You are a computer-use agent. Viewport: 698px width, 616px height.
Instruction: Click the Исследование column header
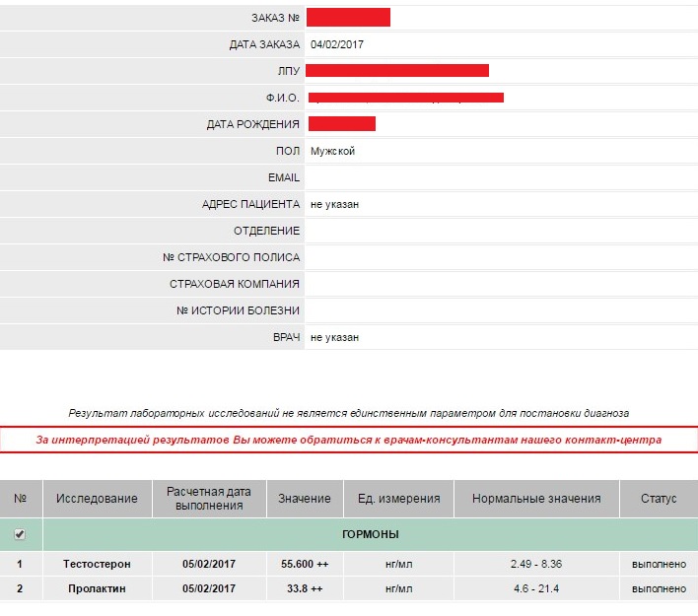[x=97, y=499]
